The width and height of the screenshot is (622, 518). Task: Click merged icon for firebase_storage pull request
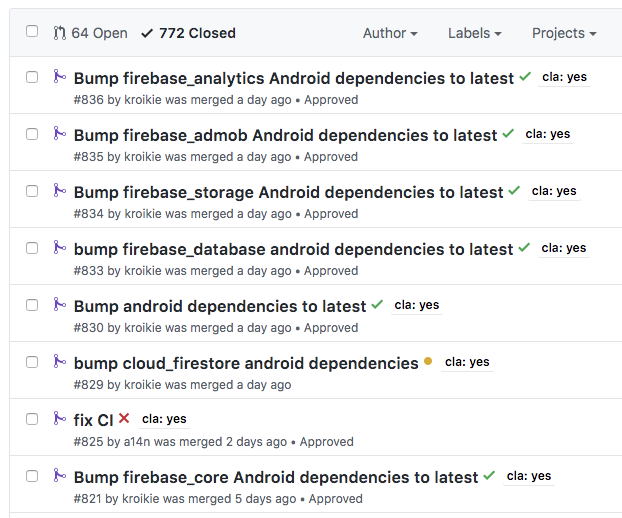[x=60, y=190]
